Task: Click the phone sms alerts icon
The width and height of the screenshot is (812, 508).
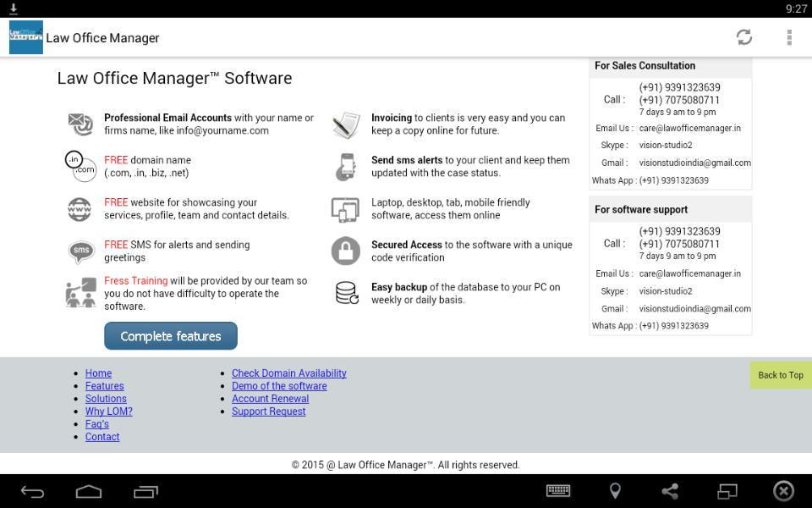Action: (346, 167)
